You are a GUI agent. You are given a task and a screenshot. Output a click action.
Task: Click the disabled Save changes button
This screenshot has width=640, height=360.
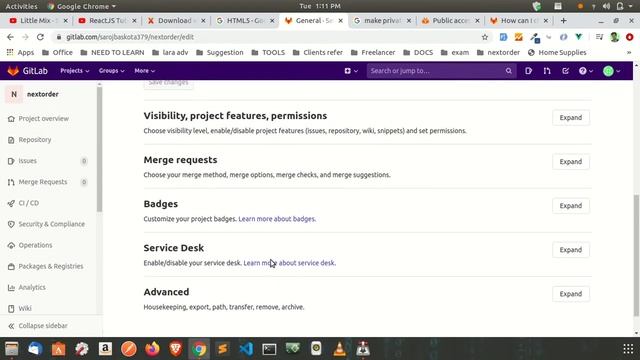tap(168, 83)
